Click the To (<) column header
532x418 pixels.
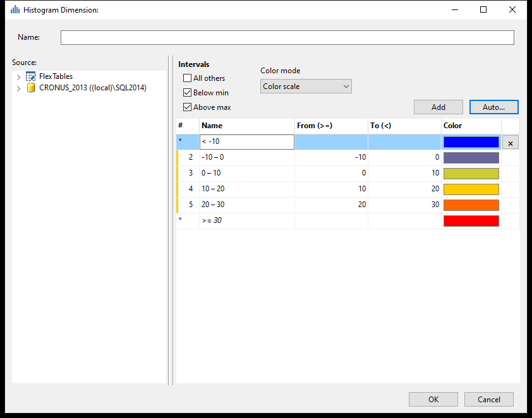[404, 126]
